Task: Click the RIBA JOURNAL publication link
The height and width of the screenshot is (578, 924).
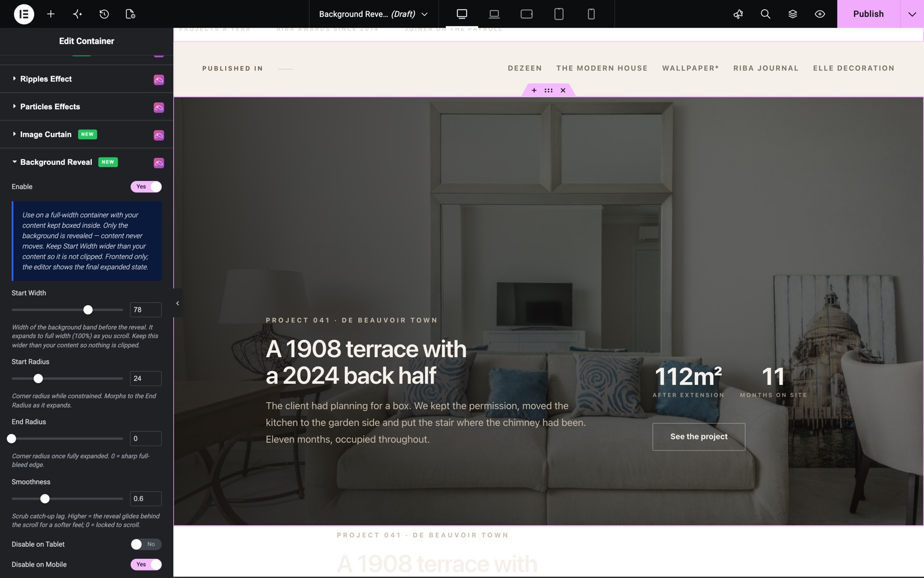Action: pos(766,68)
